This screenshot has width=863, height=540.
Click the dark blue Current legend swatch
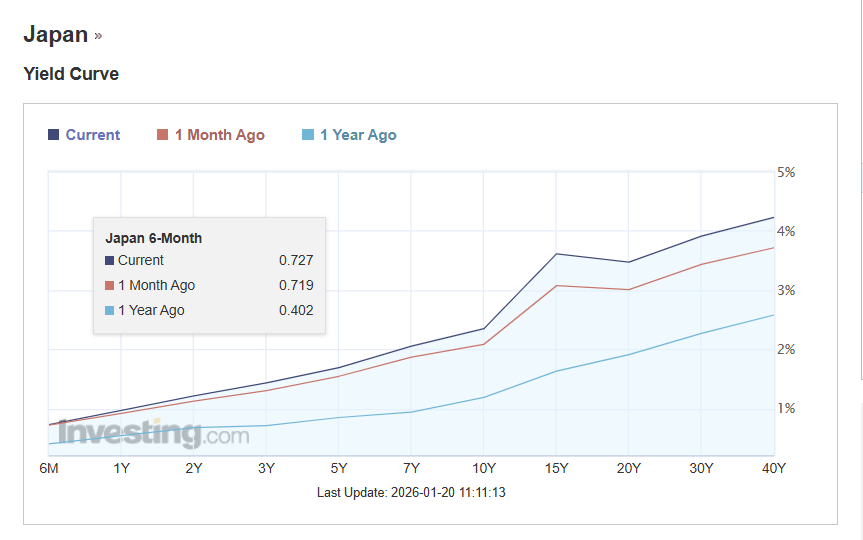pos(53,135)
